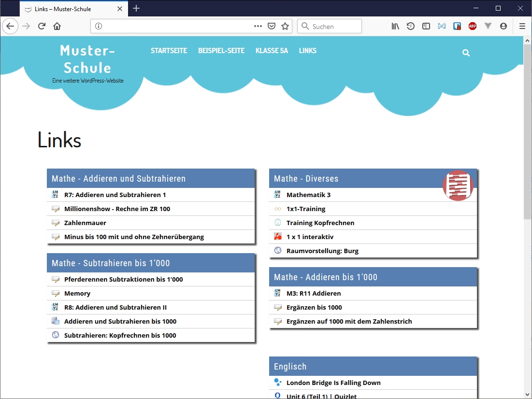
Task: Click the icon beside Addieren und Subtrahieren bis 1000
Action: pos(55,321)
